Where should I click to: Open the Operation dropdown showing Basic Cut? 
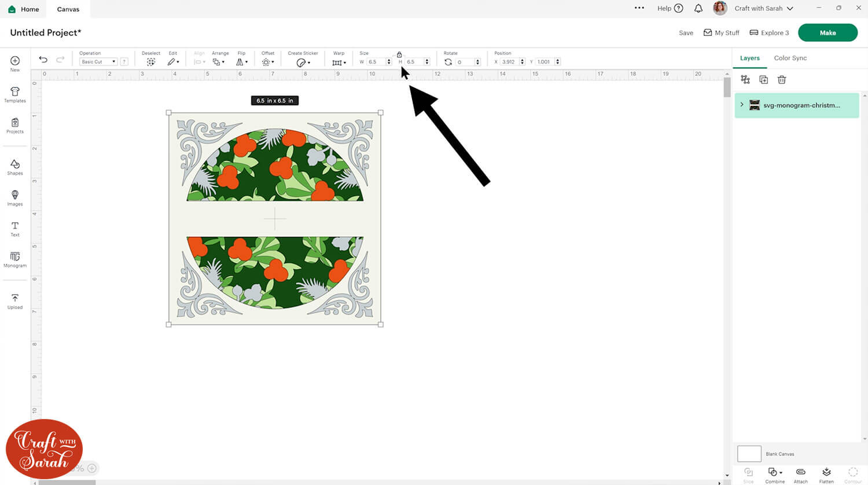point(98,62)
